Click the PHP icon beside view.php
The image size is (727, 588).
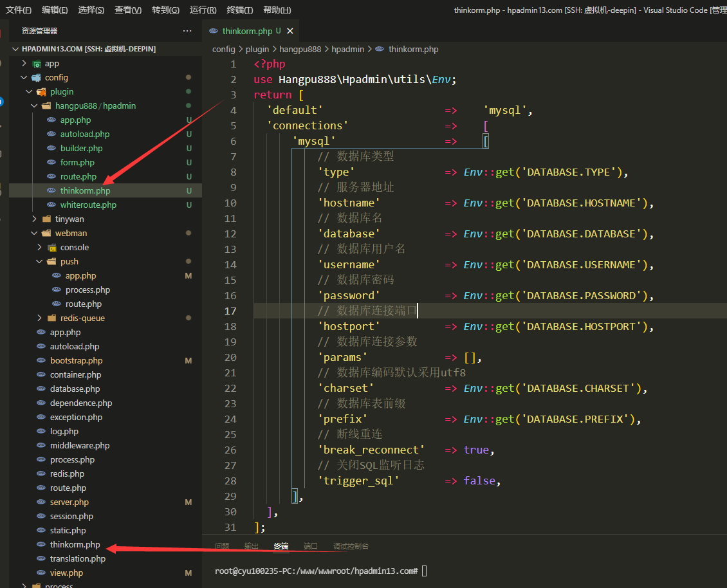click(x=41, y=573)
